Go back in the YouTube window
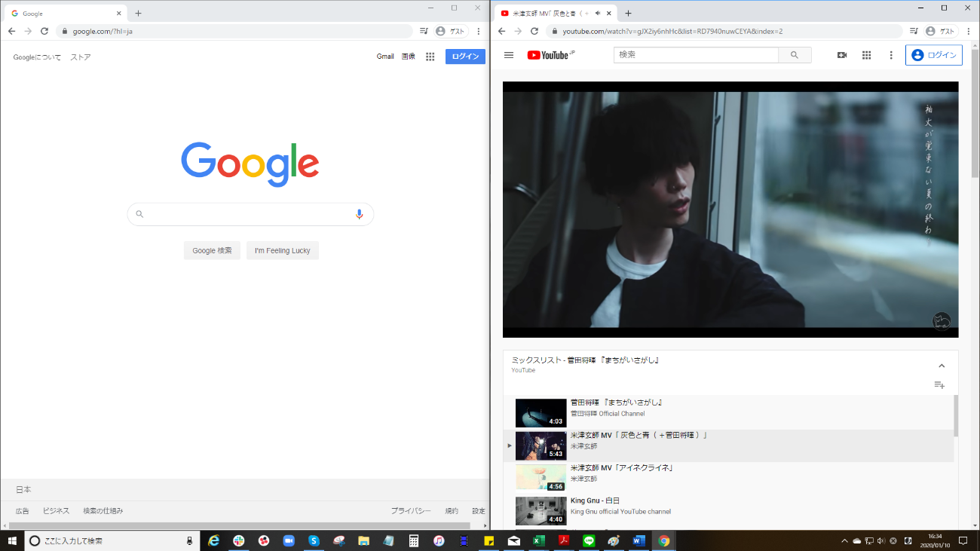The image size is (980, 551). tap(501, 31)
